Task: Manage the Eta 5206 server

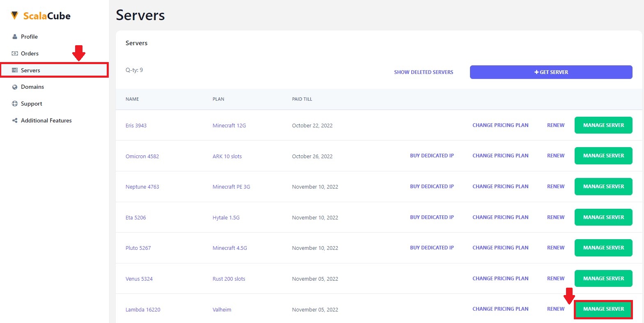Action: tap(603, 217)
